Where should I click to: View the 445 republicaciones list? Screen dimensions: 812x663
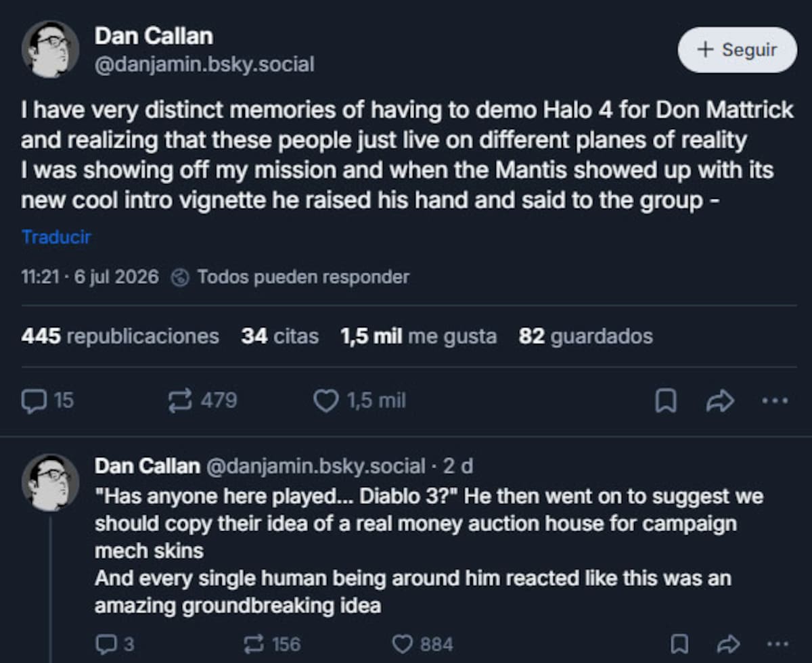(x=120, y=336)
